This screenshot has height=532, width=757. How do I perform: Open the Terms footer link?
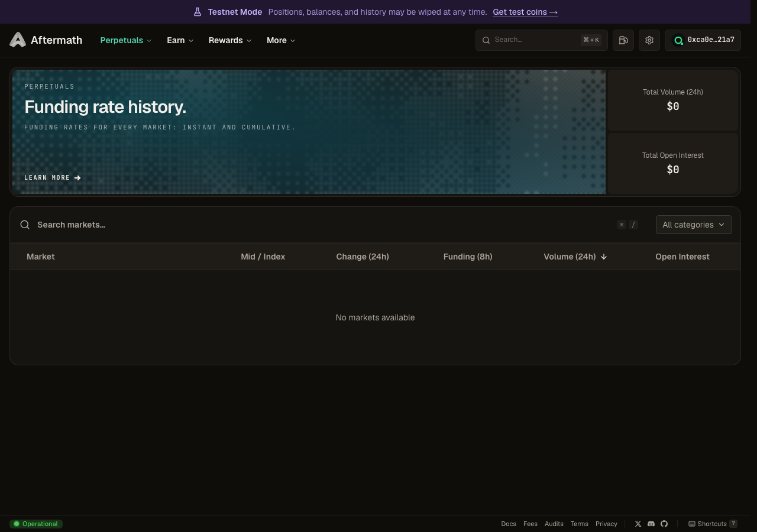pyautogui.click(x=580, y=524)
